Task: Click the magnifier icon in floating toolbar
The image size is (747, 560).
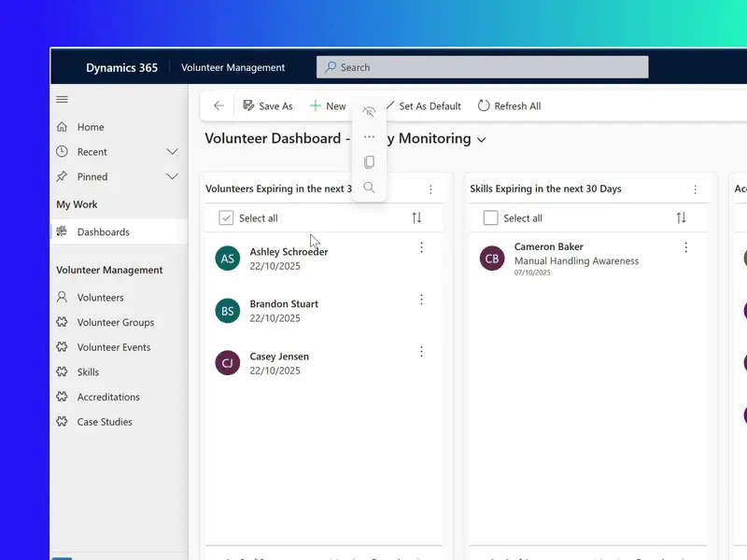Action: [x=369, y=188]
